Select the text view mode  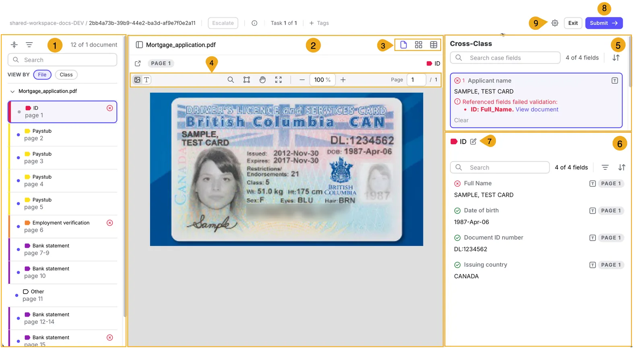coord(147,80)
